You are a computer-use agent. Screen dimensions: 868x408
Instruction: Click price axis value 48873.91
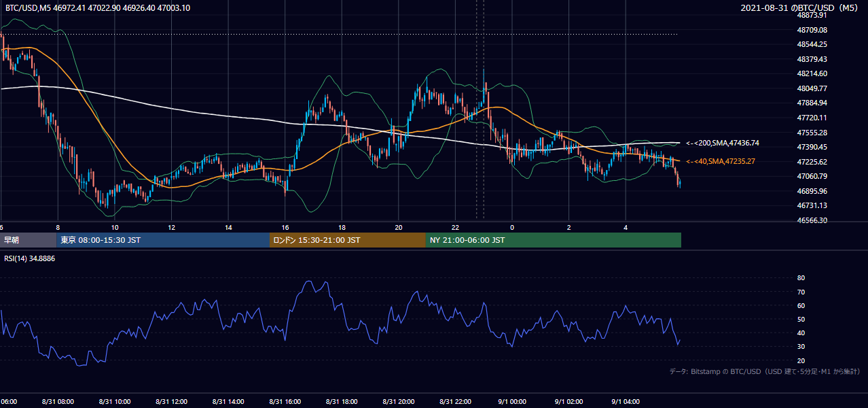tap(812, 15)
